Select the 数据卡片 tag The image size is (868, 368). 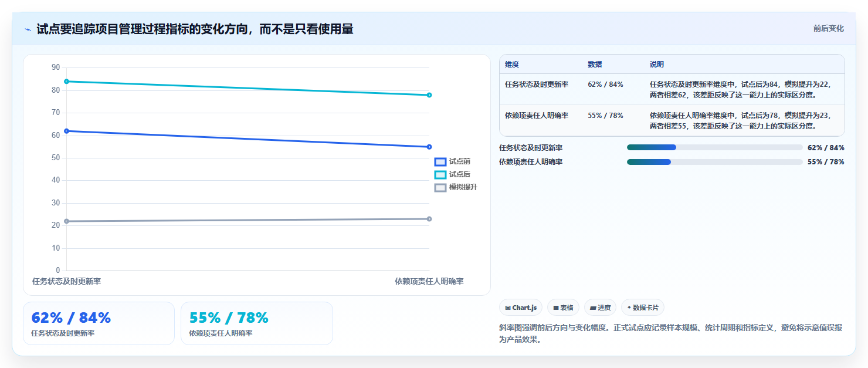click(x=643, y=308)
